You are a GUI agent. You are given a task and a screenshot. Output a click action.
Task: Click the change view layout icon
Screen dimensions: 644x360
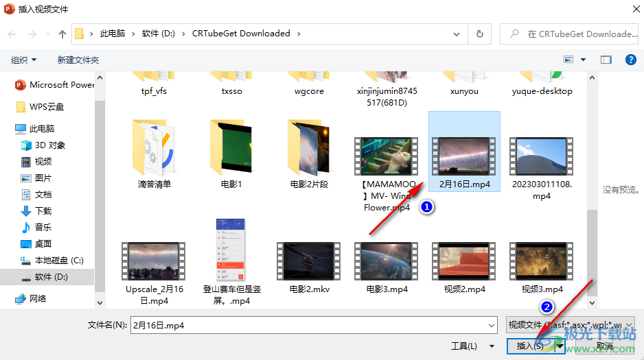[x=568, y=60]
